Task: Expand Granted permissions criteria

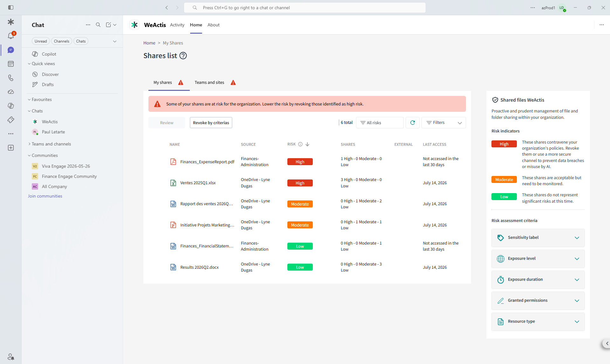Action: (x=538, y=301)
